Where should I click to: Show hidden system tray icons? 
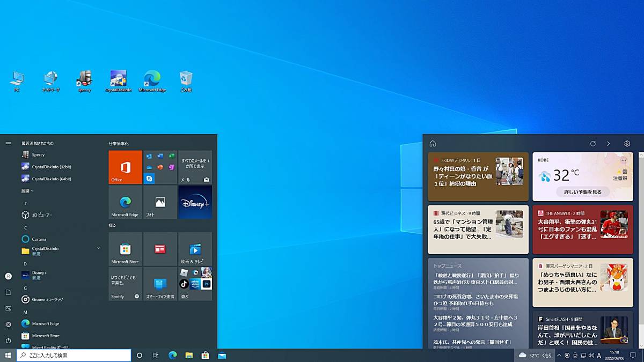(559, 355)
